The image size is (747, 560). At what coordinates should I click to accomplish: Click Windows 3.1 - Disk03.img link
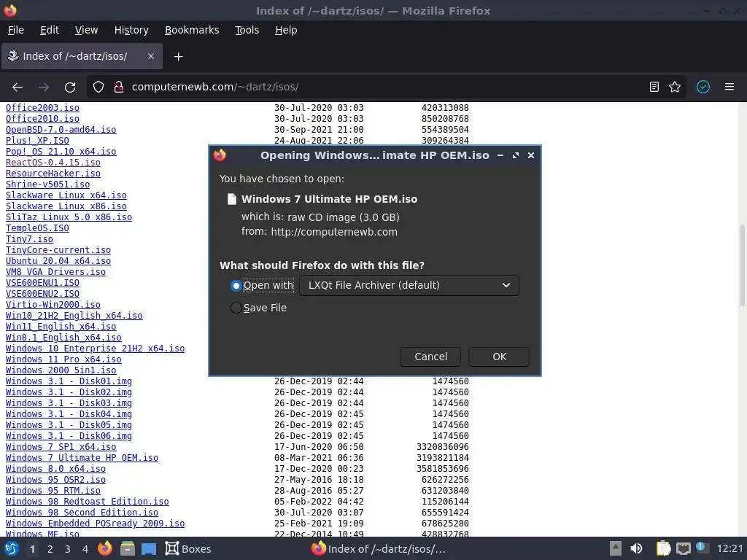point(69,402)
